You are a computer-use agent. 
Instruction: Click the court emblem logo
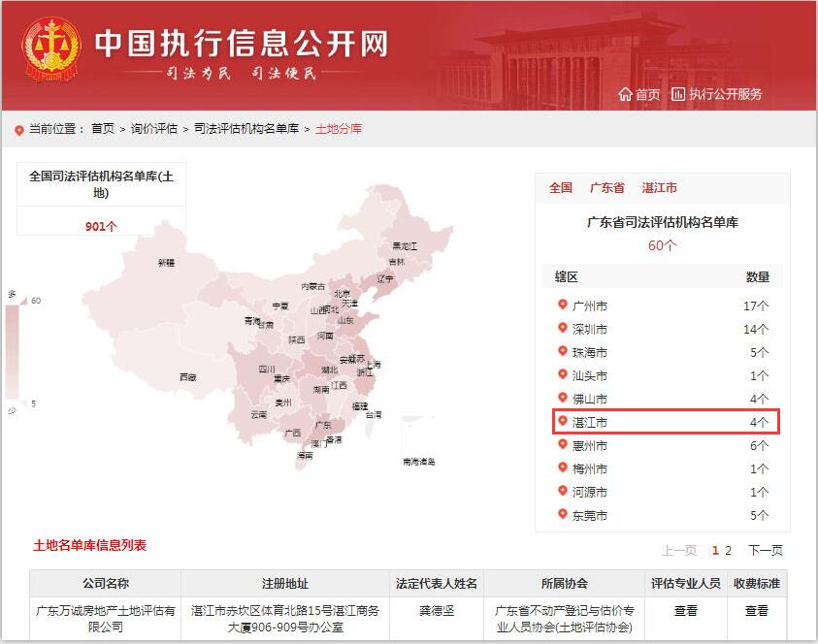pyautogui.click(x=51, y=50)
